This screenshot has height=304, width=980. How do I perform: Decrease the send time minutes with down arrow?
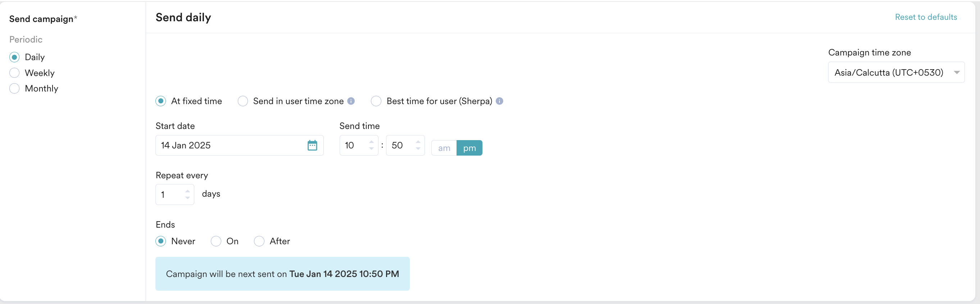click(x=418, y=148)
